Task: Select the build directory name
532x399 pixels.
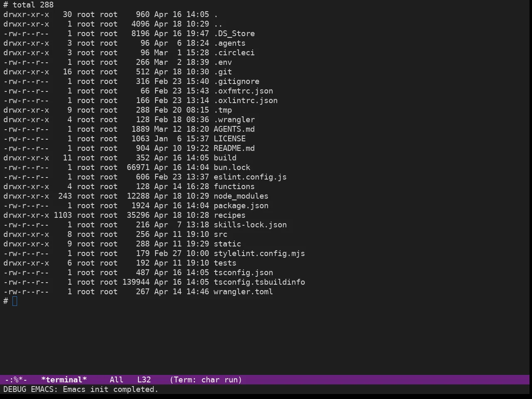Action: click(x=225, y=158)
